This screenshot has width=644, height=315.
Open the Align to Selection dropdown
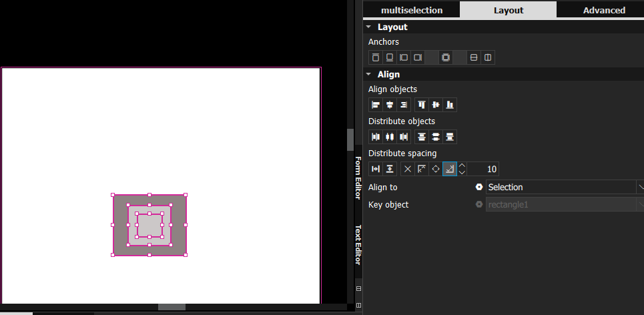(564, 188)
